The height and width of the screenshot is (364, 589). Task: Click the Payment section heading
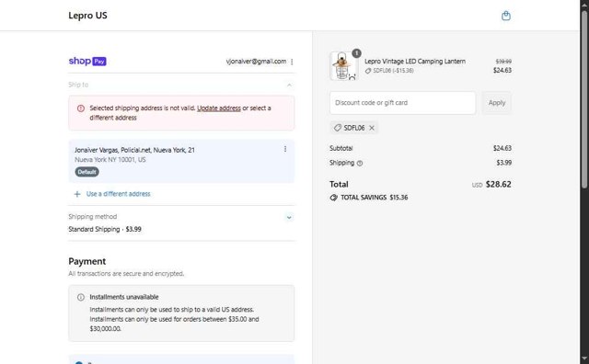(87, 262)
